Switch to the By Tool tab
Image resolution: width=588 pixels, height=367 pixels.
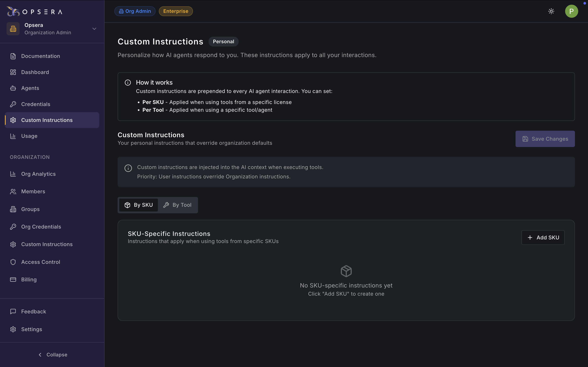[x=177, y=205]
